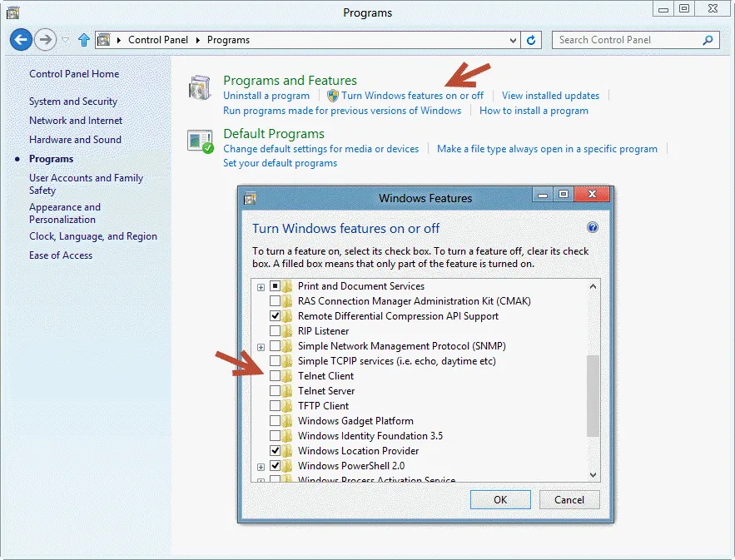The width and height of the screenshot is (735, 560).
Task: Click the refresh icon in address bar
Action: pyautogui.click(x=531, y=39)
